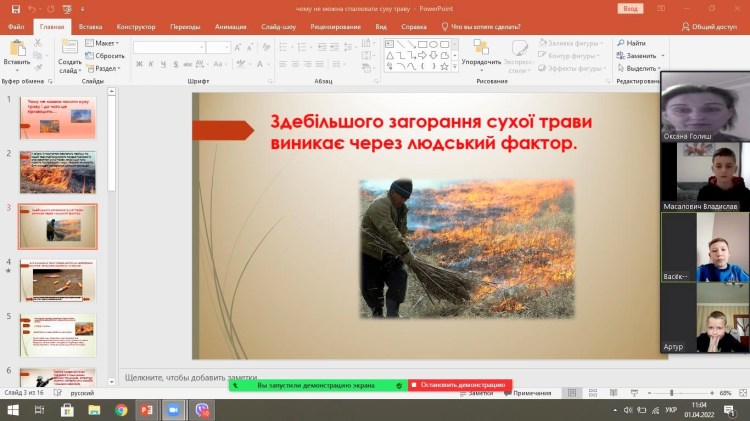Open the Анимация ribbon tab
The height and width of the screenshot is (421, 750).
tap(232, 27)
